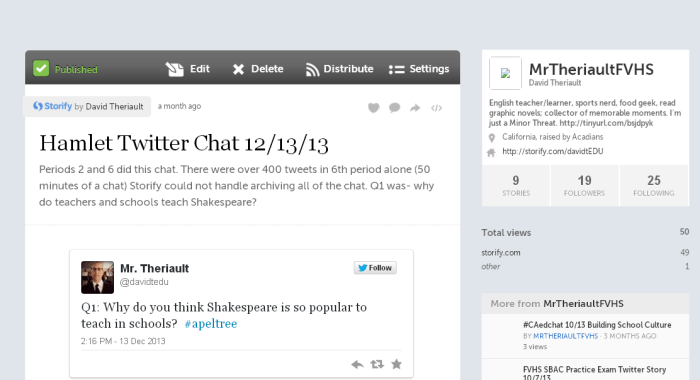Share story using arrow icon

(415, 108)
